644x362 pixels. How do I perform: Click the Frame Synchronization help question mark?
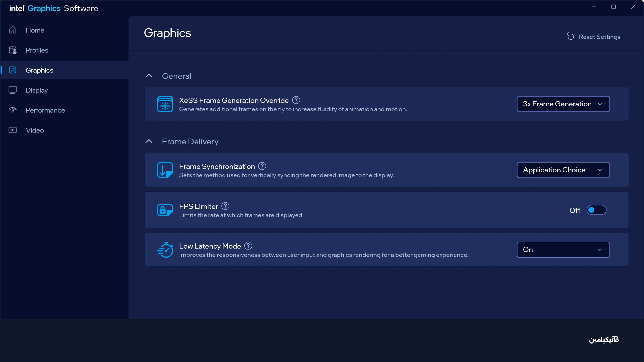pos(262,166)
